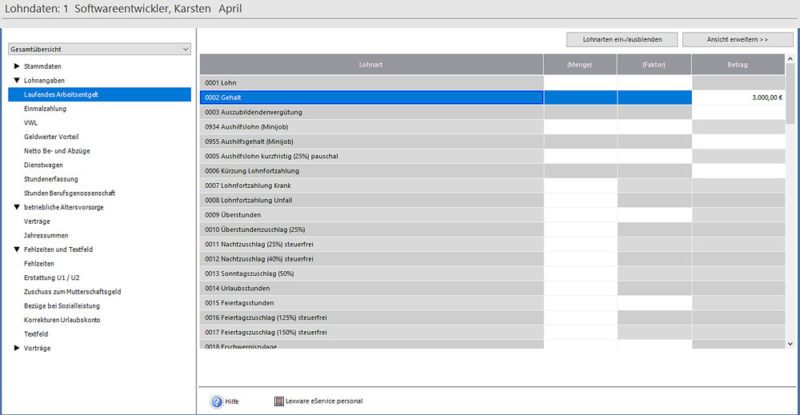Click the Betrag column header
This screenshot has width=800, height=415.
pyautogui.click(x=738, y=64)
